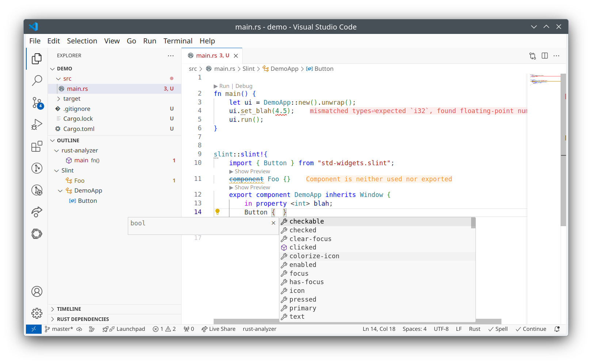
Task: Open the Accounts icon in activity bar
Action: [37, 291]
